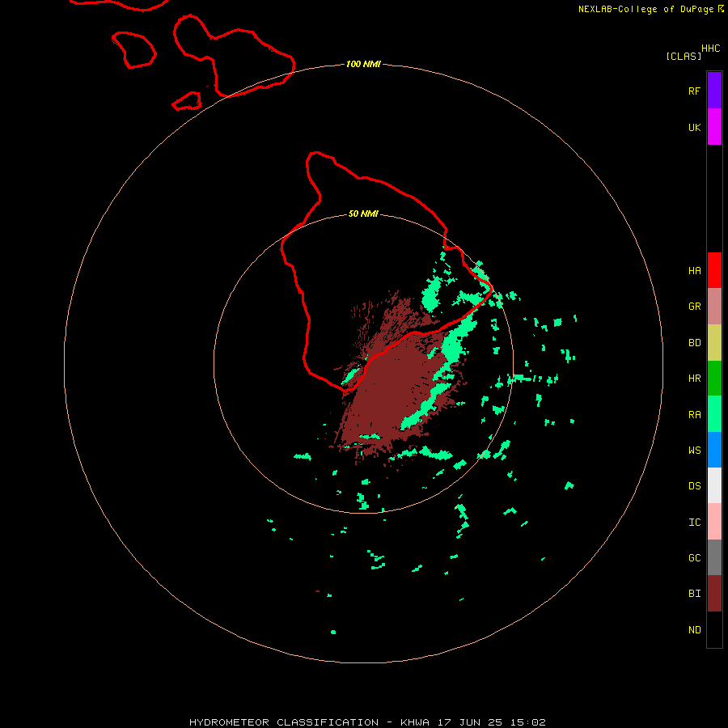Screen dimensions: 728x728
Task: Pick the RA light green legend swatch
Action: tap(714, 414)
